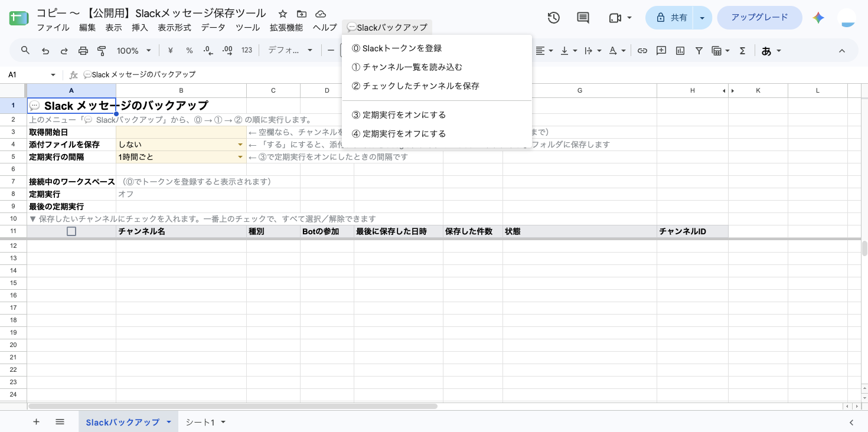Click アップグレード button

759,18
